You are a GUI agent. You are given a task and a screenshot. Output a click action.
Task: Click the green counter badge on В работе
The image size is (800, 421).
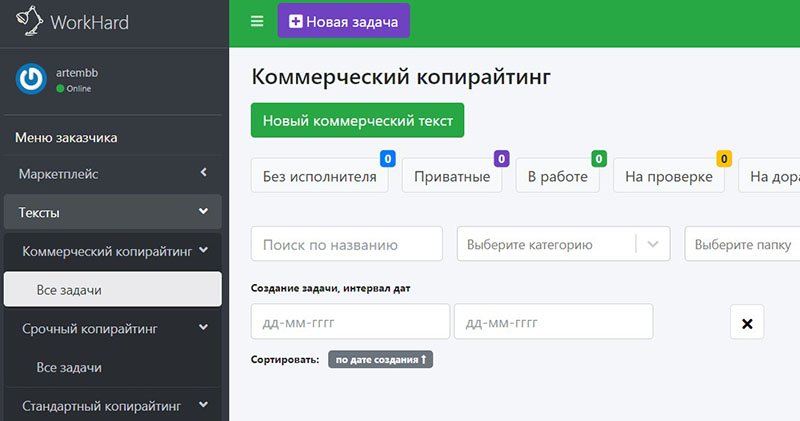pyautogui.click(x=599, y=159)
